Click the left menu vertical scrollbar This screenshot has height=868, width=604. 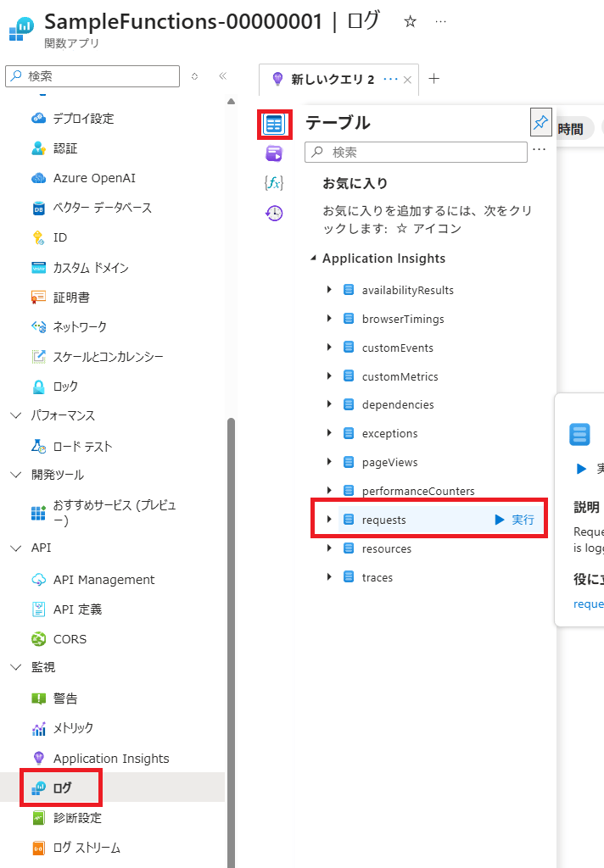(x=231, y=593)
